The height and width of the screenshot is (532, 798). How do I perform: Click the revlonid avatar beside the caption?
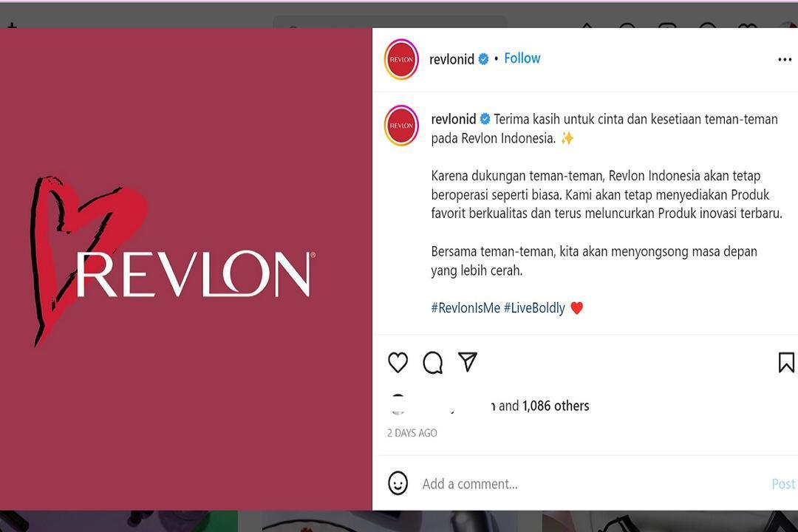pos(401,125)
